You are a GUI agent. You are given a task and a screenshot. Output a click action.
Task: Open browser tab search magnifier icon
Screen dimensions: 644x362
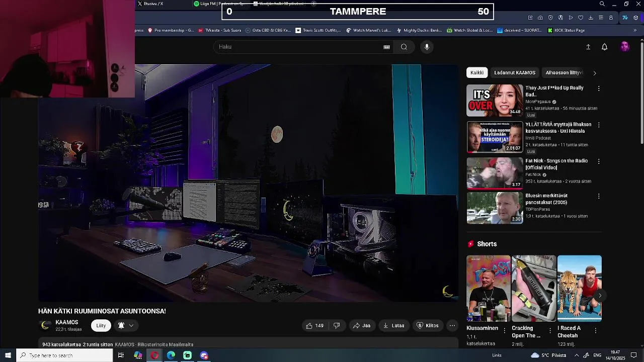(x=602, y=4)
